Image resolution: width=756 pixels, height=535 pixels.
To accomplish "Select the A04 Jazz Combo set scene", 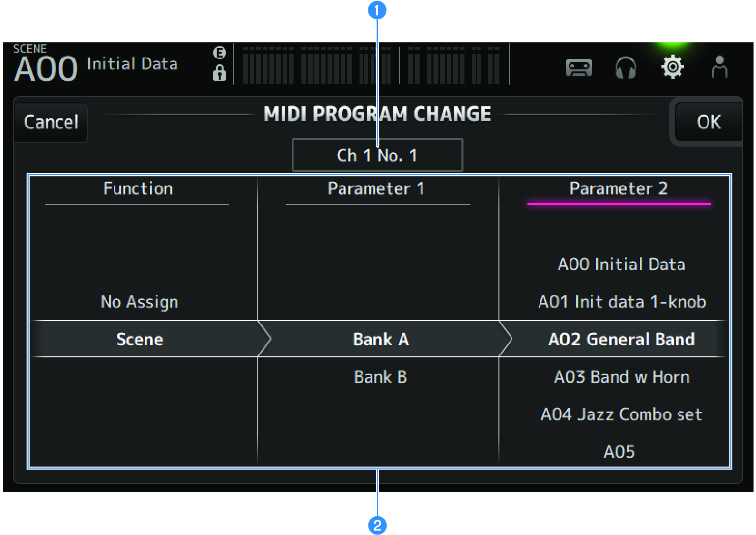I will point(621,414).
